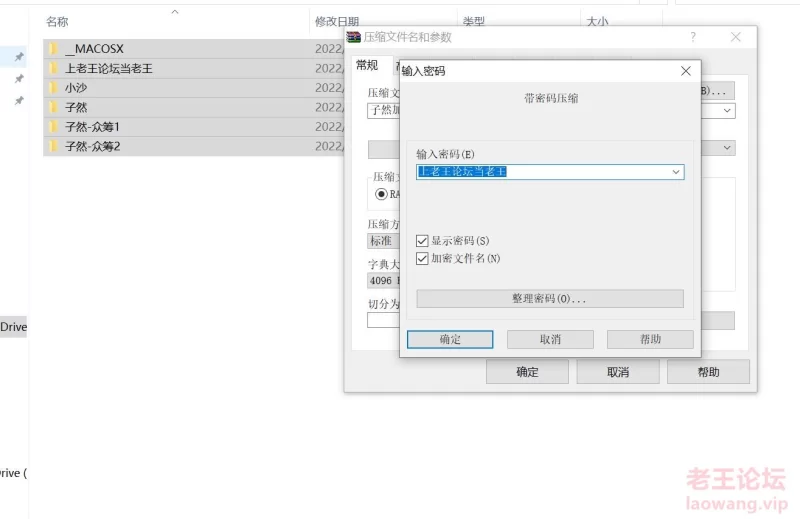Click the 子然-众筹1 folder name

92,127
